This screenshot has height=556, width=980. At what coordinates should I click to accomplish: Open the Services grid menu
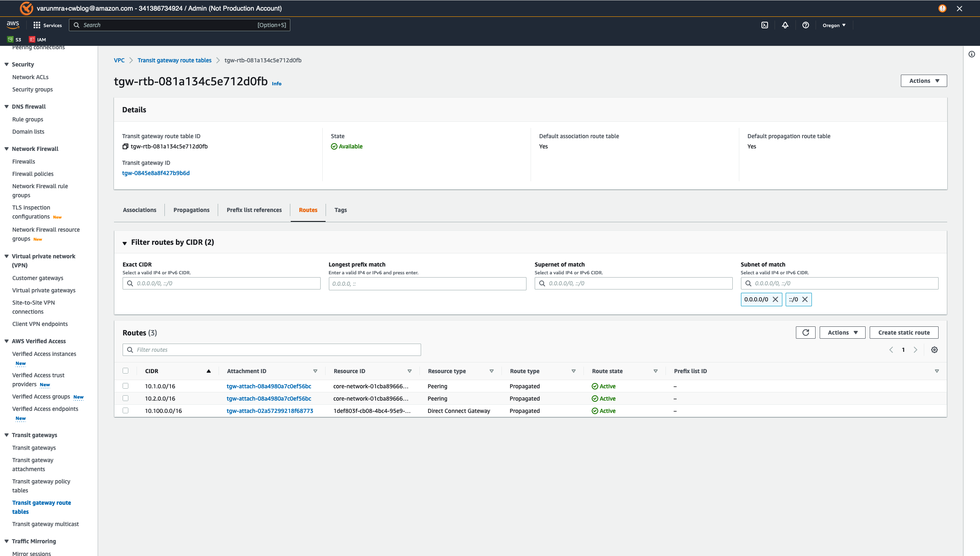(47, 25)
